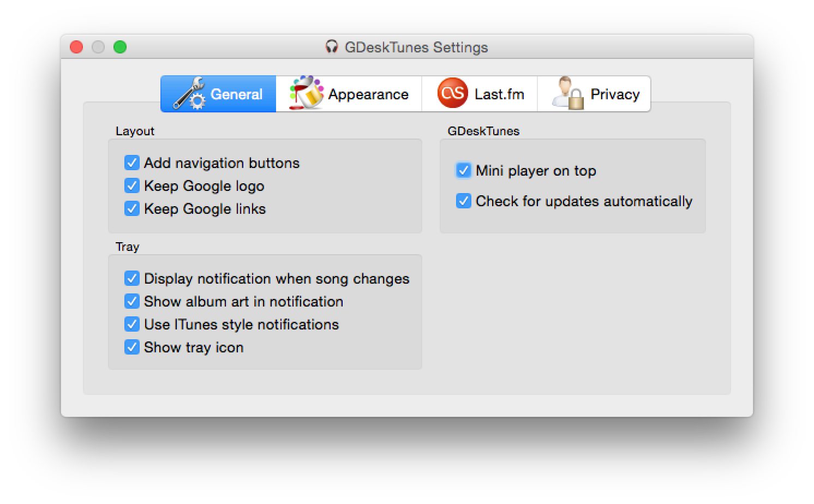The image size is (814, 504).
Task: Toggle Keep Google logo checkbox
Action: click(132, 185)
